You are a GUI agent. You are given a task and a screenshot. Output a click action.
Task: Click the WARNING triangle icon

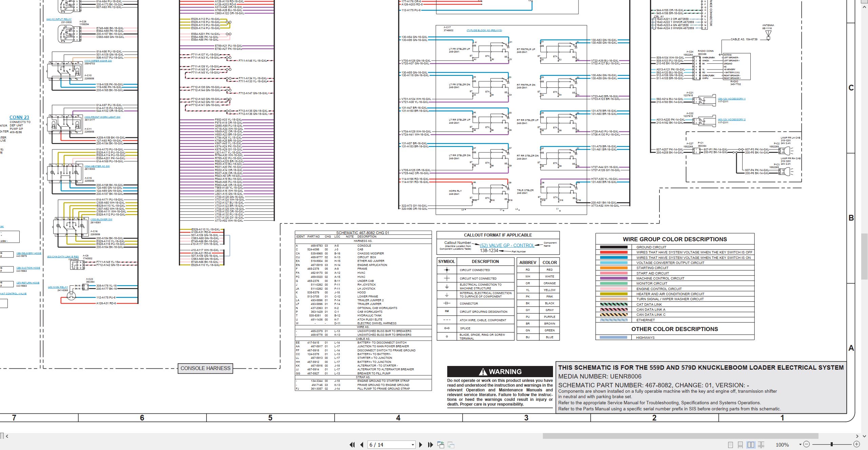click(x=483, y=372)
